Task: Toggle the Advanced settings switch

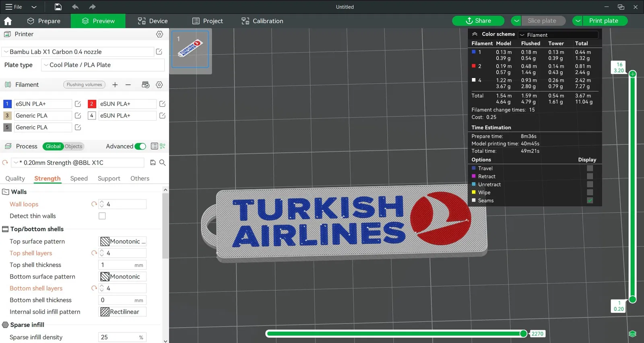Action: click(140, 146)
